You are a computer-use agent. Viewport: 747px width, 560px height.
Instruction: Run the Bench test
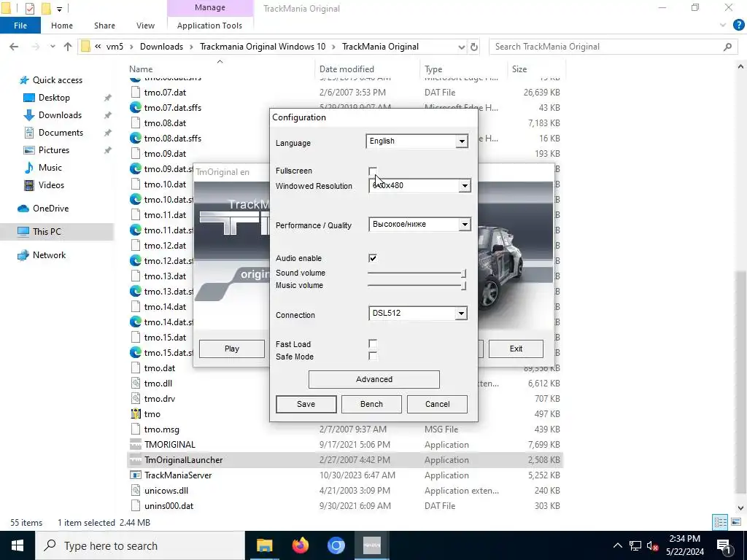371,404
